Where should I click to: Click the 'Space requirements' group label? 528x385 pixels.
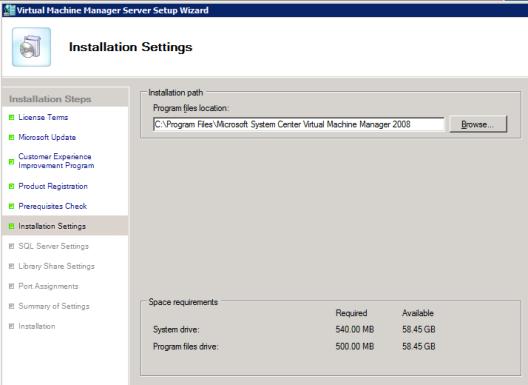183,302
